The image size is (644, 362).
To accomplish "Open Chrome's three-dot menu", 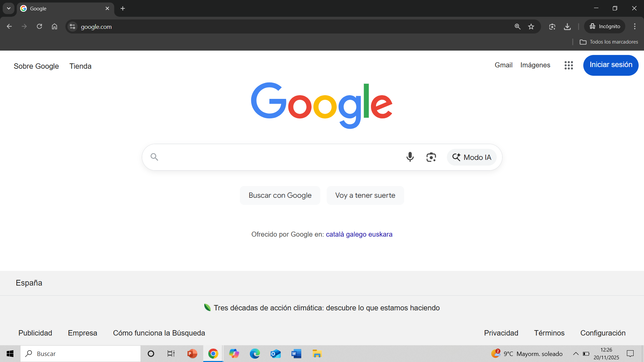I will (635, 26).
